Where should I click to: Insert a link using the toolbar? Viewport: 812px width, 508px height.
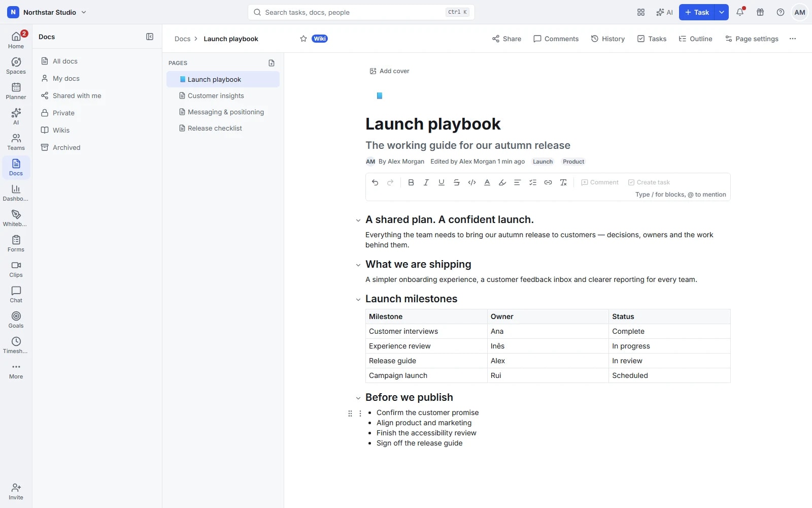click(x=548, y=182)
